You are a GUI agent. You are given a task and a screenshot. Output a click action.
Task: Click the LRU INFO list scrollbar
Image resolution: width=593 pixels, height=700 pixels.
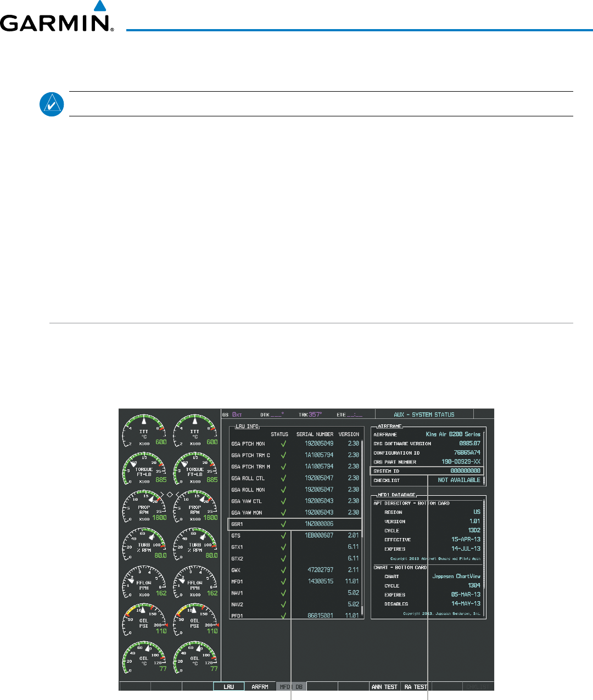(x=362, y=527)
